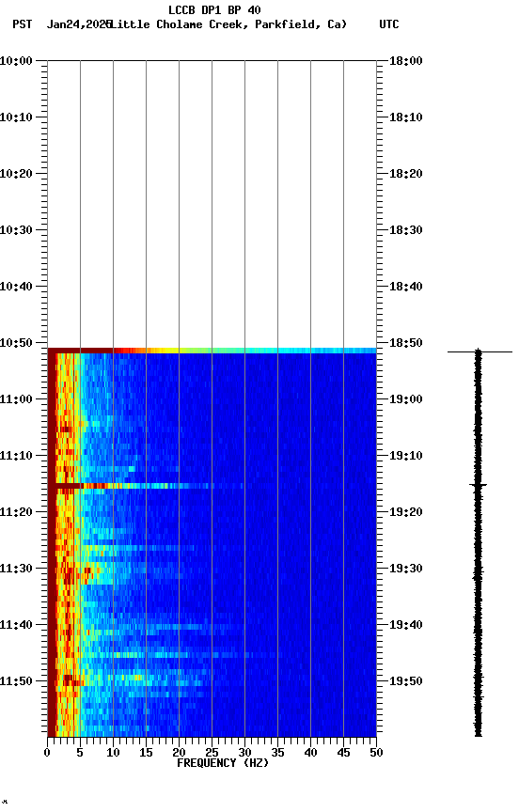Screen dimensions: 519x812
Task: Click the 5 Hz frequency tick label
Action: point(80,753)
